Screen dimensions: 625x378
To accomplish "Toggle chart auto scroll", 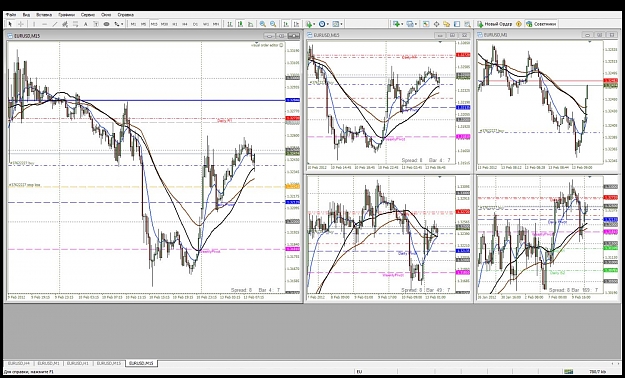I will point(286,24).
